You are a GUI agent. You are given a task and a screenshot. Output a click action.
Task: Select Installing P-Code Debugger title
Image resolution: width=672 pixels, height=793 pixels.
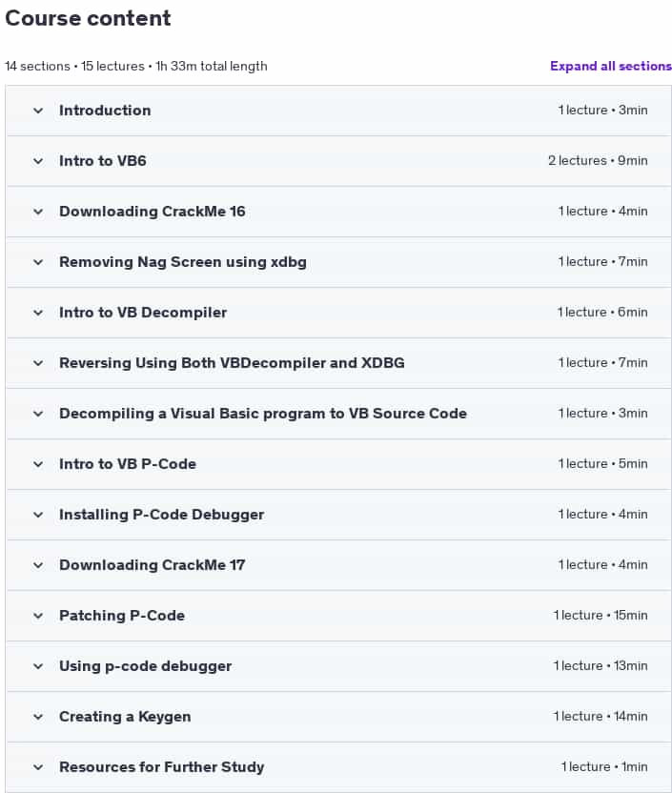pyautogui.click(x=161, y=515)
